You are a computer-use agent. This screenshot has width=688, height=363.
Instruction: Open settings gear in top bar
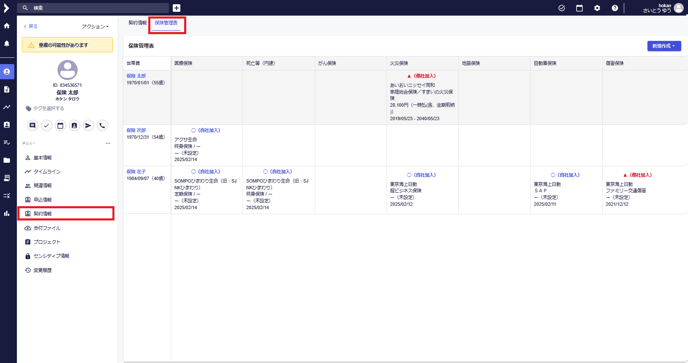(x=597, y=8)
